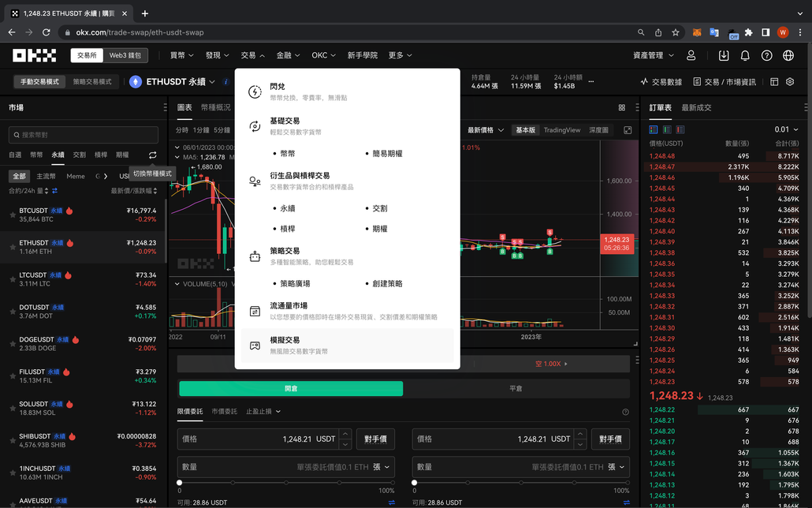Show sell orders only in order book
Viewport: 812px width, 508px height.
(x=682, y=128)
